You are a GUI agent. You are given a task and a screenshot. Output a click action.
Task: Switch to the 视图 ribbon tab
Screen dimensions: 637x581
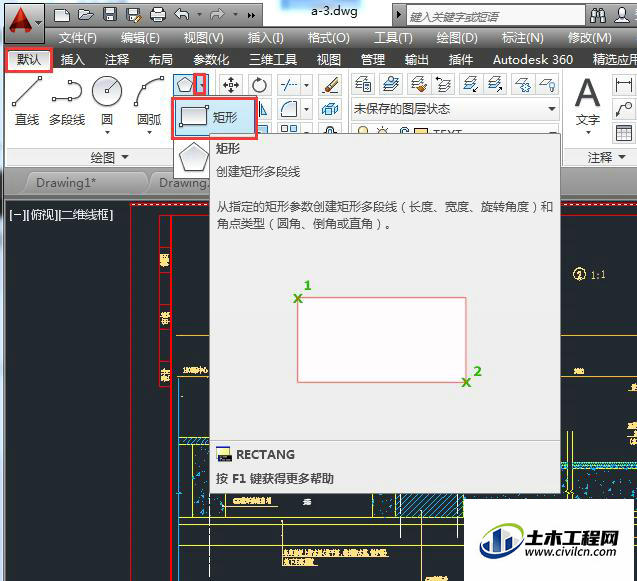pyautogui.click(x=329, y=60)
